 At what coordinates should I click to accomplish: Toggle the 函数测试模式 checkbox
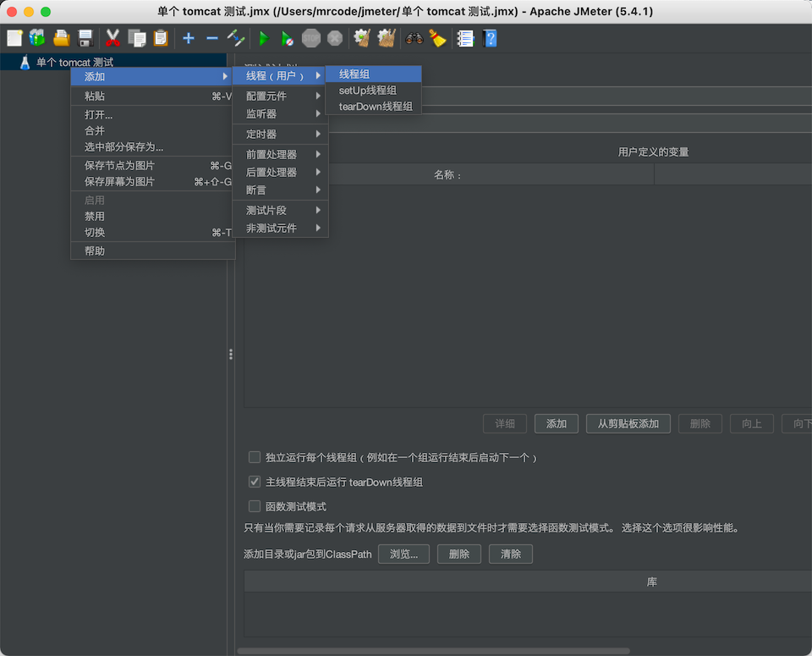[x=255, y=506]
